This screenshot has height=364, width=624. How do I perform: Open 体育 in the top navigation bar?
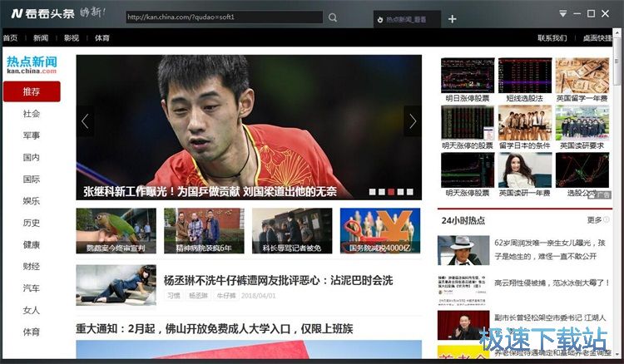coord(102,37)
